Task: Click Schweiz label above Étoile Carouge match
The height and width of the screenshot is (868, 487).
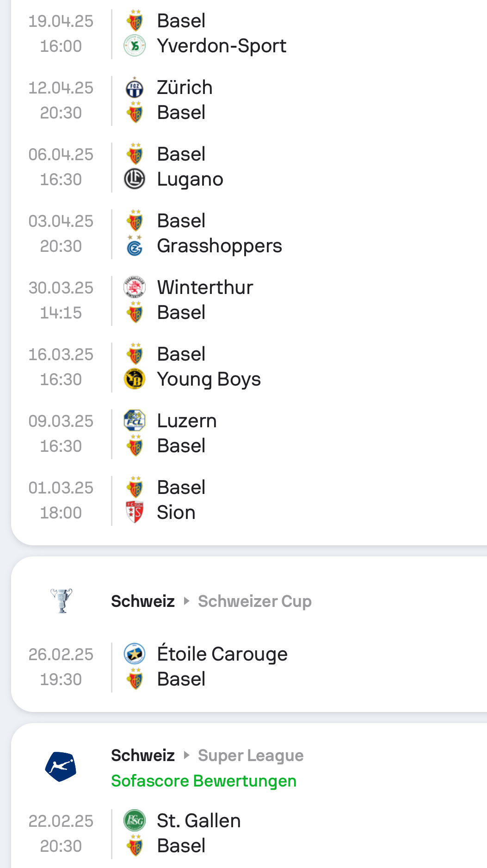Action: (x=143, y=601)
